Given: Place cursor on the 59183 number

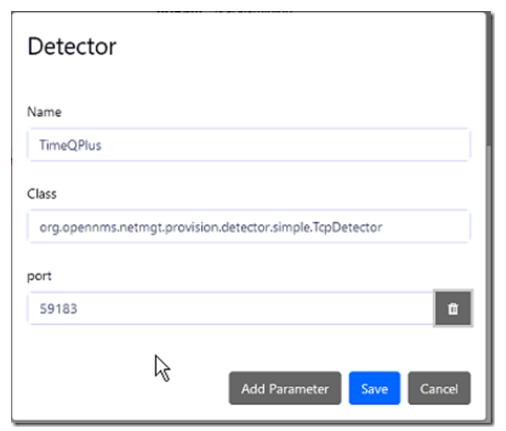Looking at the screenshot, I should pos(58,309).
